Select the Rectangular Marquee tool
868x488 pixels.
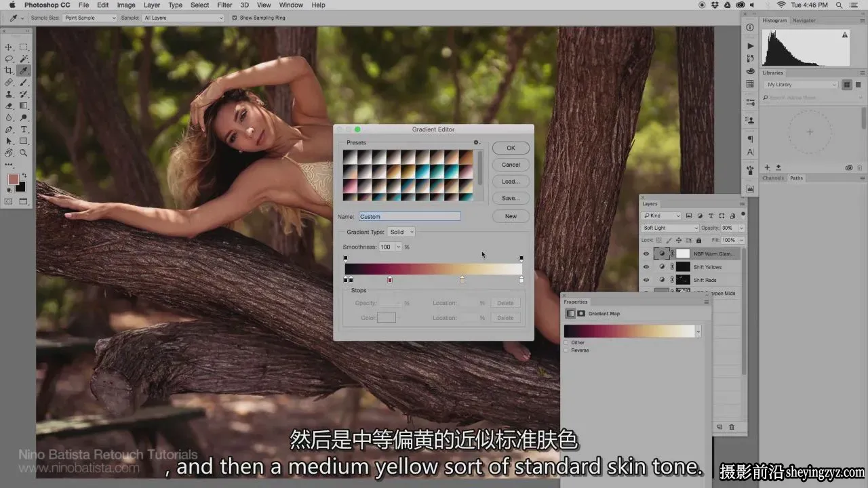click(24, 47)
